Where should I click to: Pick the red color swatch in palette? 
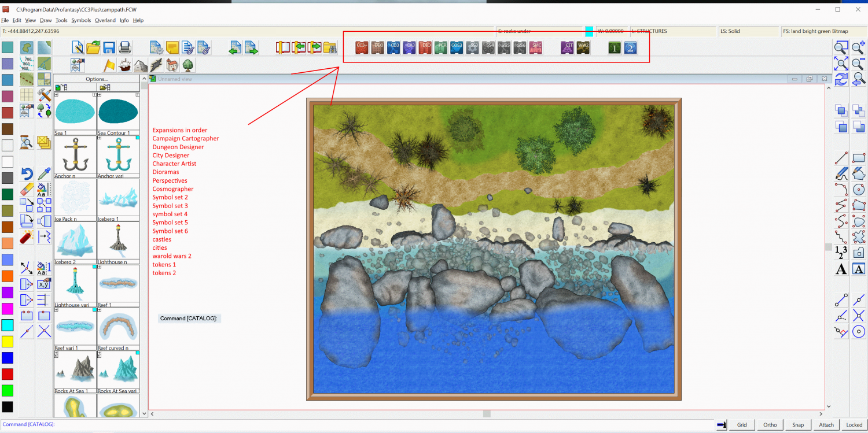tap(8, 373)
